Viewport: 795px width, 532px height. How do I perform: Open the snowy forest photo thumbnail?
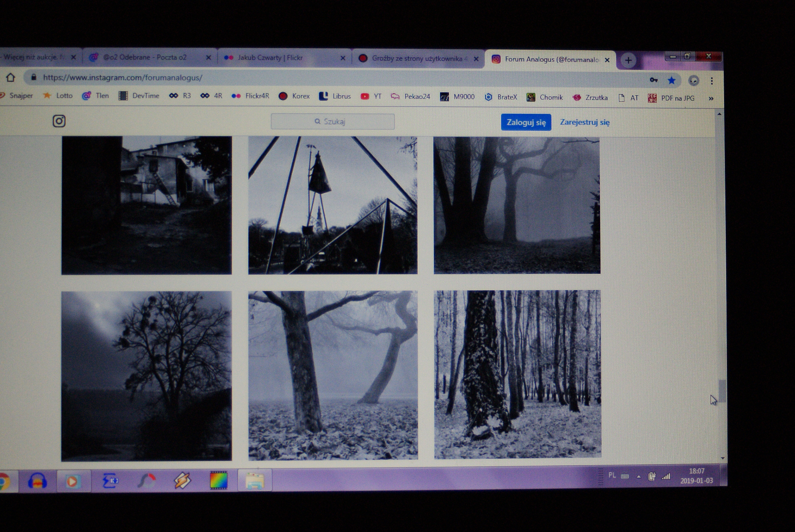tap(517, 374)
